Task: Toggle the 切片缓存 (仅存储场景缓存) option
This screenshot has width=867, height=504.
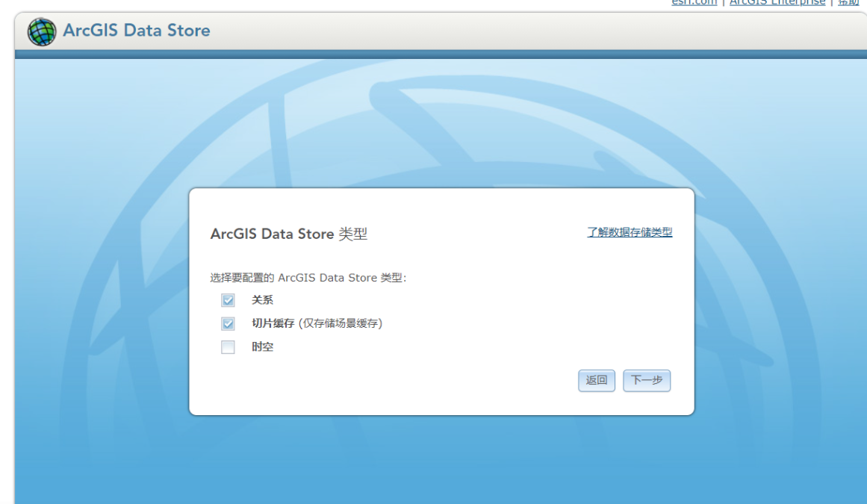Action: 316,323
